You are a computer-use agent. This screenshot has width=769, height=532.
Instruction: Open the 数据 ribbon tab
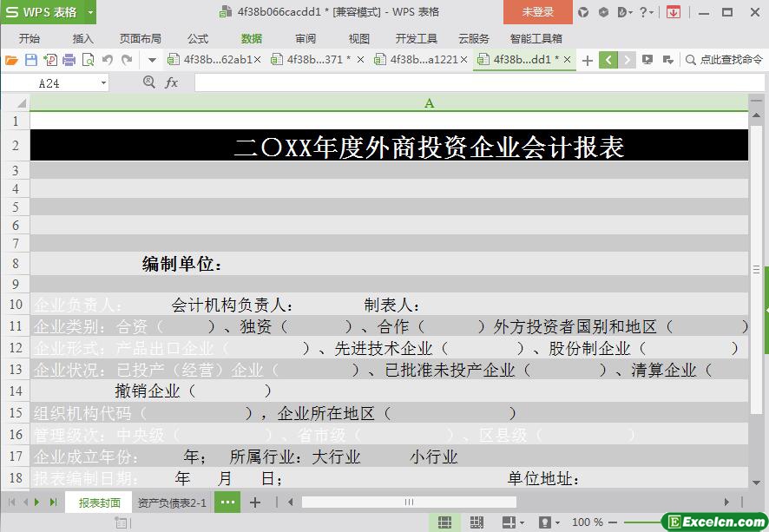(x=252, y=39)
